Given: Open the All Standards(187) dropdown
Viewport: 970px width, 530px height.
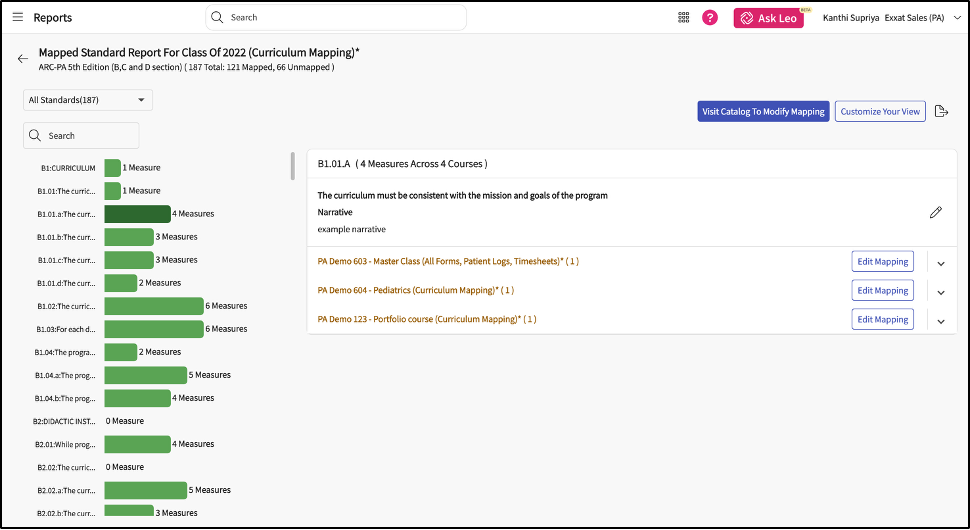Looking at the screenshot, I should click(87, 100).
